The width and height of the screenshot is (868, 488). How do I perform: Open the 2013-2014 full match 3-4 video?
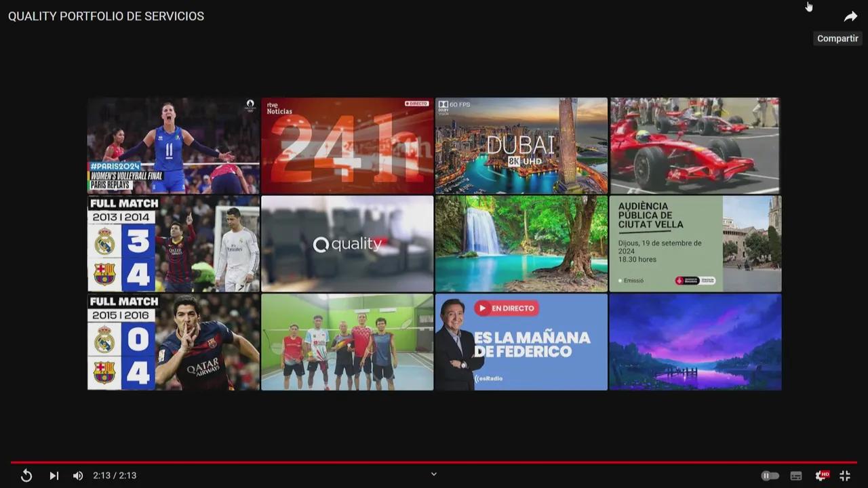click(x=174, y=244)
